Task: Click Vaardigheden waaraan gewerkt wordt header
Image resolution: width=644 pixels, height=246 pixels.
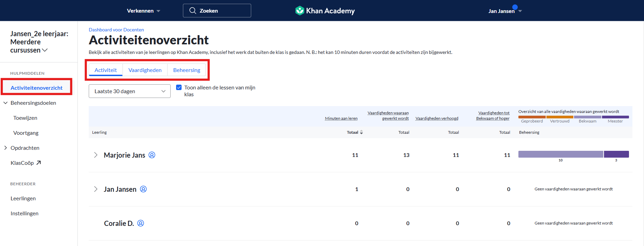Action: pyautogui.click(x=388, y=116)
